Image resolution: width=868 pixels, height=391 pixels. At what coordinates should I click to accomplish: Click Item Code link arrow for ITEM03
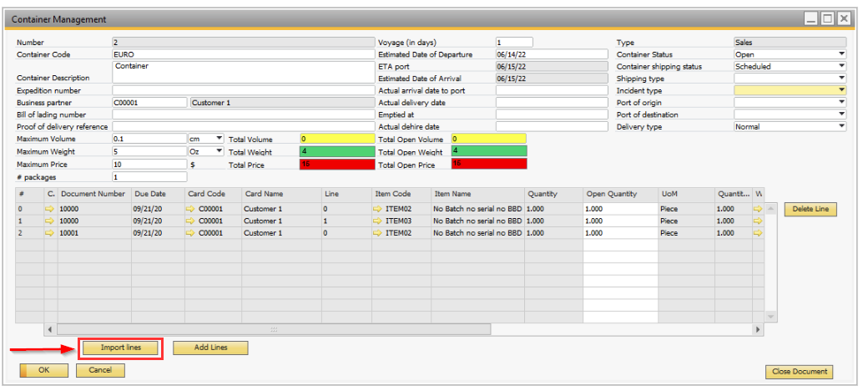378,221
